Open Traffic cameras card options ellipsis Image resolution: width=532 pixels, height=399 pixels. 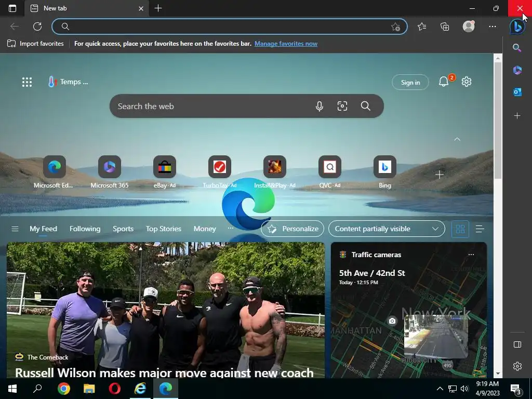pos(471,255)
